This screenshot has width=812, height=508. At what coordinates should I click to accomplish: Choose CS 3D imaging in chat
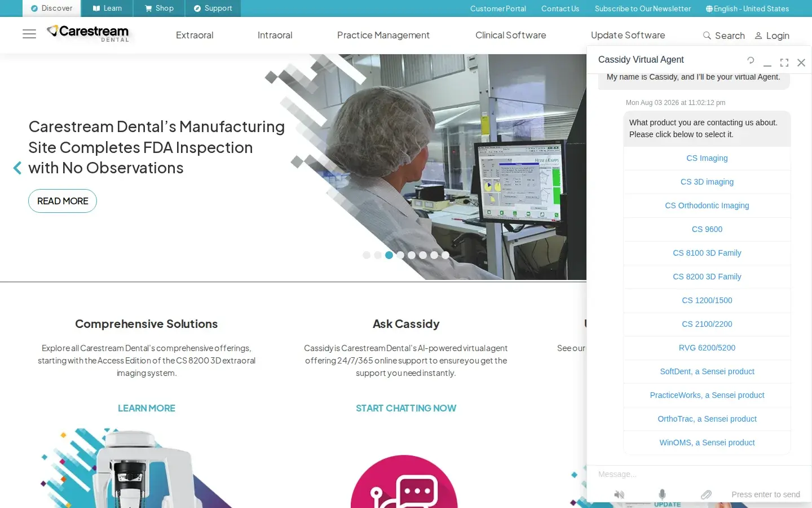(x=707, y=182)
